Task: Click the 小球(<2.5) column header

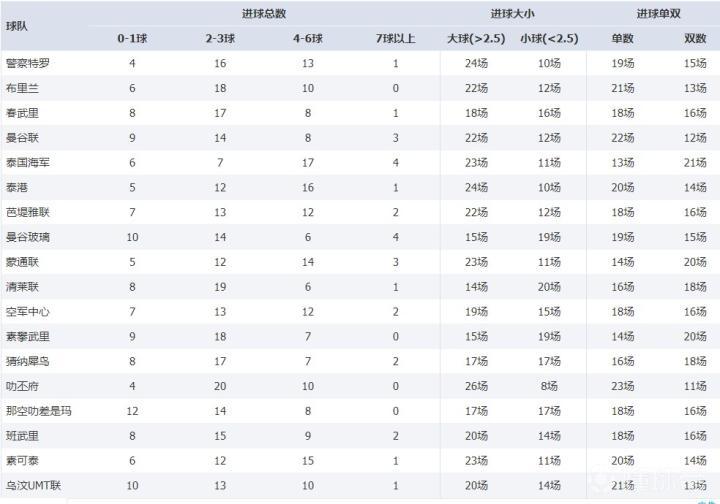Action: 549,39
